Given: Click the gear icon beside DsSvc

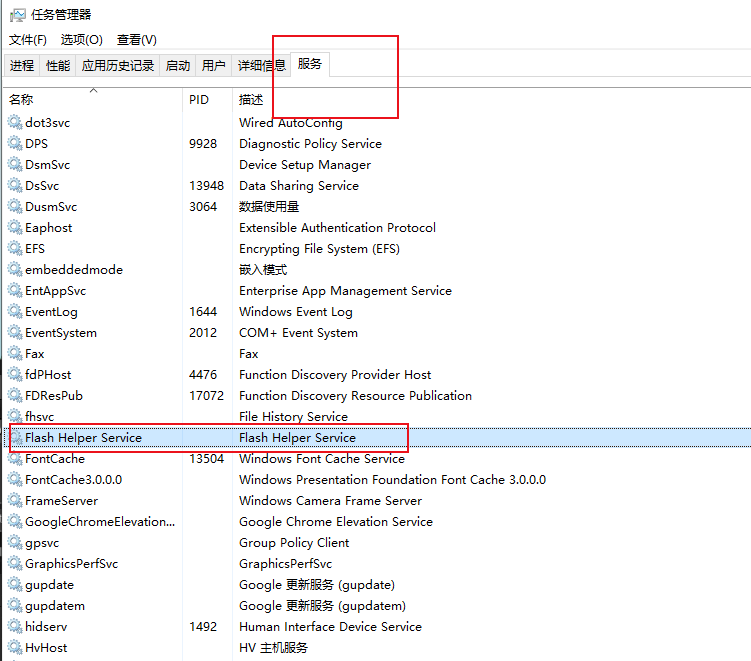Looking at the screenshot, I should 15,186.
